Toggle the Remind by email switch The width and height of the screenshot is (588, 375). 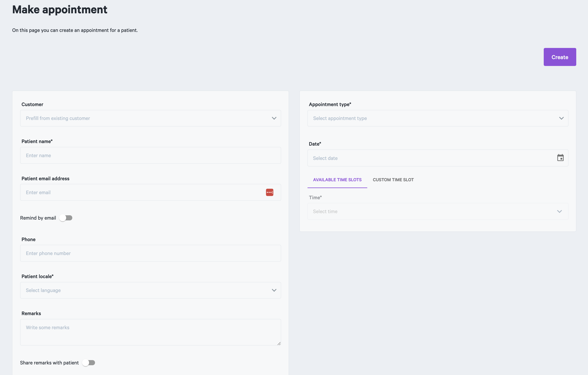(x=66, y=218)
